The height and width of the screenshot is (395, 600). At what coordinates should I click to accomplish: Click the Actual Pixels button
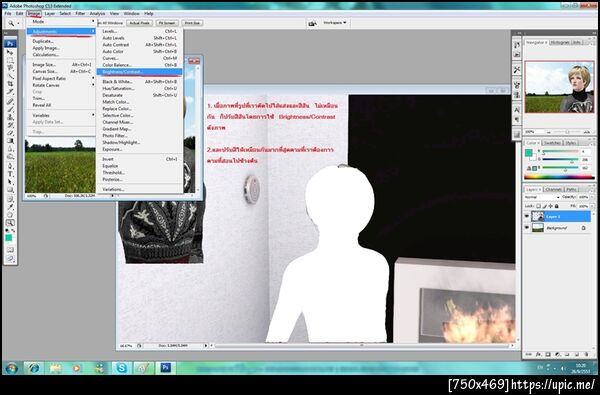click(x=139, y=23)
